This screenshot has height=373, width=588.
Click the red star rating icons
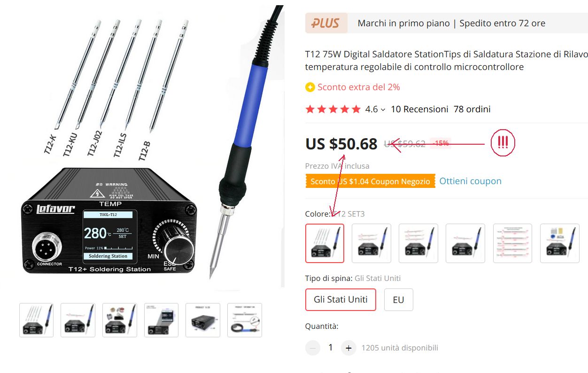[x=333, y=109]
